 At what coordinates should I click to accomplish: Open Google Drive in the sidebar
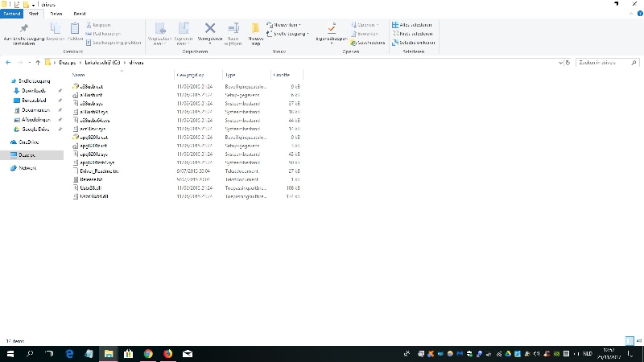pos(35,129)
